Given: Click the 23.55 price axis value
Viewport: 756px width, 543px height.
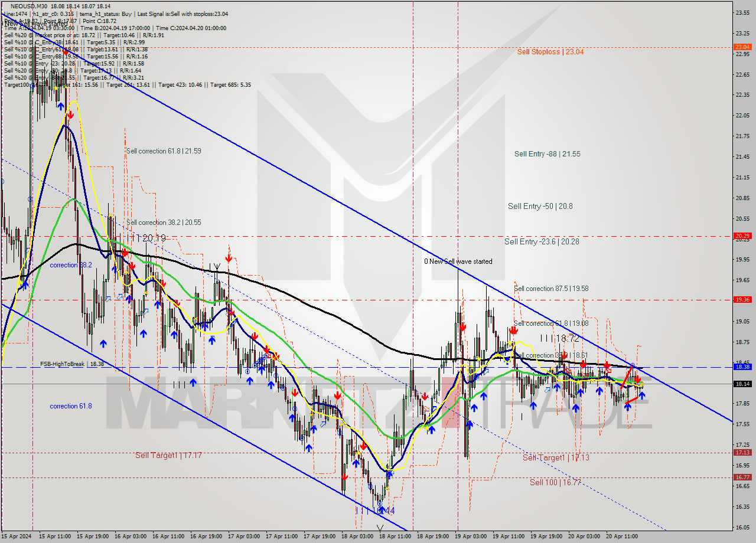Looking at the screenshot, I should (x=742, y=12).
